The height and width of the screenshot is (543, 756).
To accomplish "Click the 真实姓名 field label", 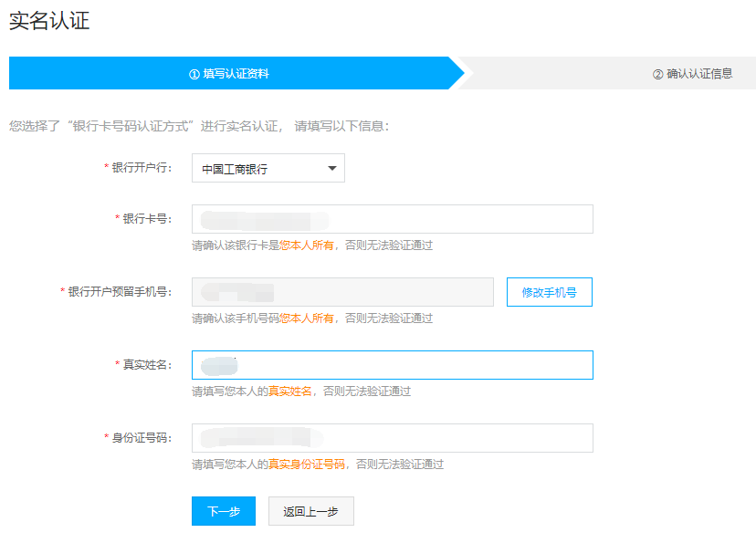I will 146,365.
